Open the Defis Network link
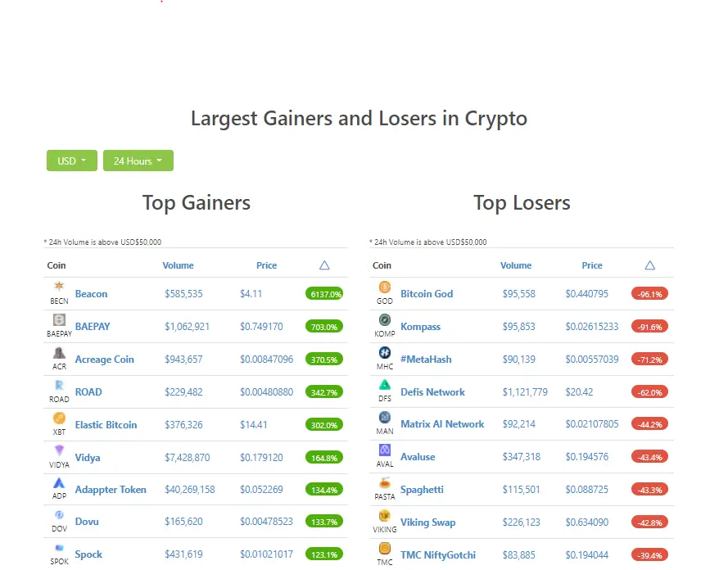This screenshot has width=728, height=570. (x=432, y=392)
